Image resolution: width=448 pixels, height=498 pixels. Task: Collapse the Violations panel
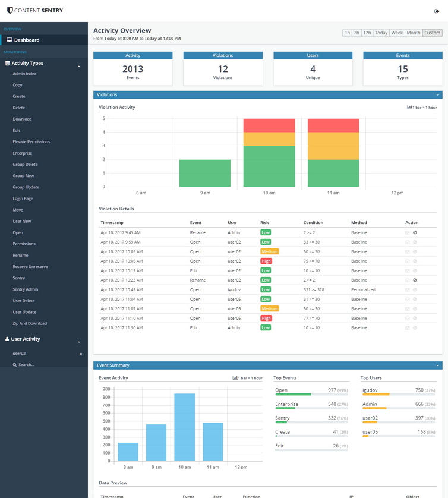pos(438,95)
